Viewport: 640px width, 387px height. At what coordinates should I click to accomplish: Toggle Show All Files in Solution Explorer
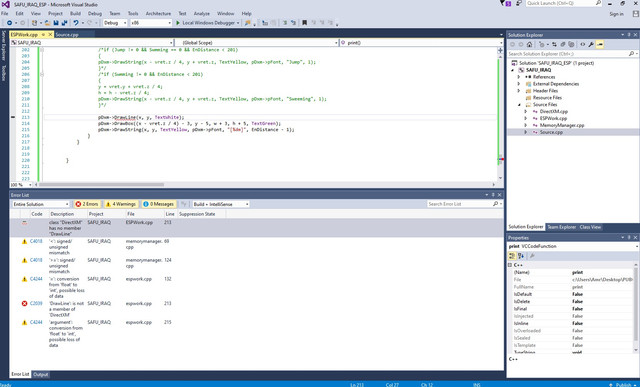[x=571, y=44]
